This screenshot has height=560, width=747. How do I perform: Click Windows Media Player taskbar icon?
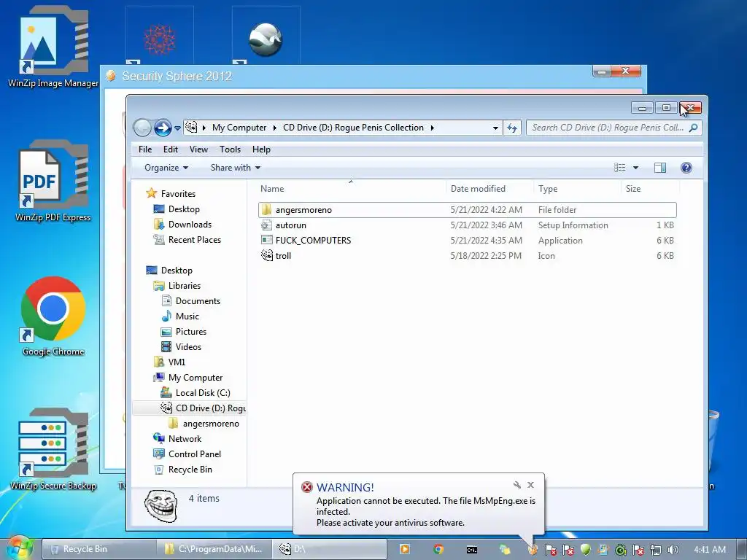tap(404, 549)
